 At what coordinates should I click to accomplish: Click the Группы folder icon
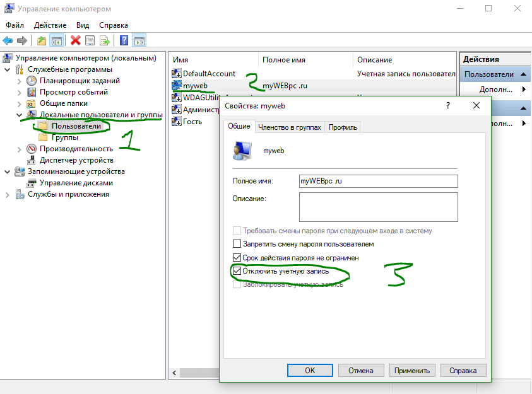43,137
